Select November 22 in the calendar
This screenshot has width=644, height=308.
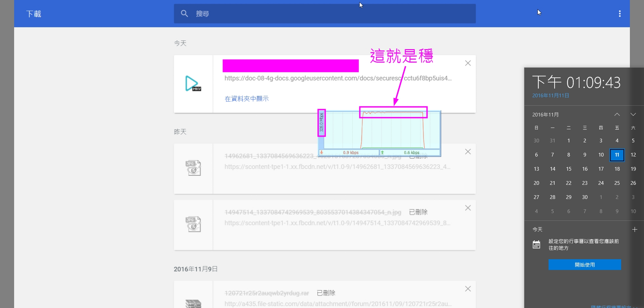[x=569, y=183]
